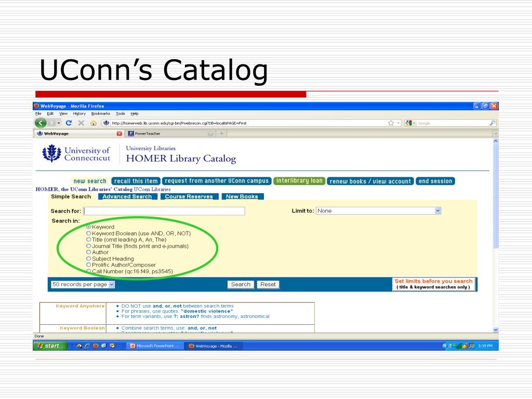The image size is (532, 399).
Task: Open the Course Reserves tab
Action: pyautogui.click(x=189, y=196)
